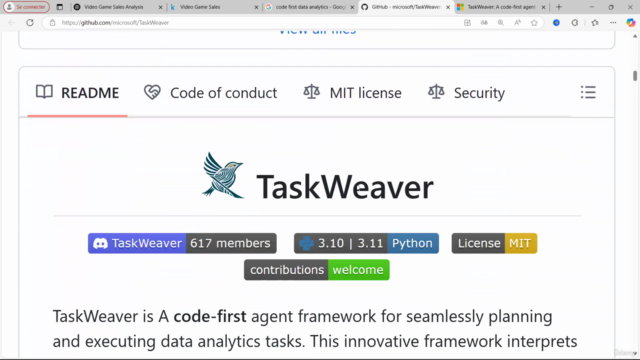
Task: Click the read aloud icon
Action: tap(517, 23)
